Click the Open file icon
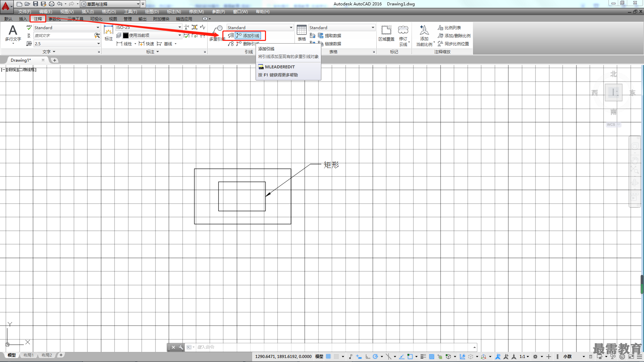Image resolution: width=644 pixels, height=362 pixels. pyautogui.click(x=28, y=4)
